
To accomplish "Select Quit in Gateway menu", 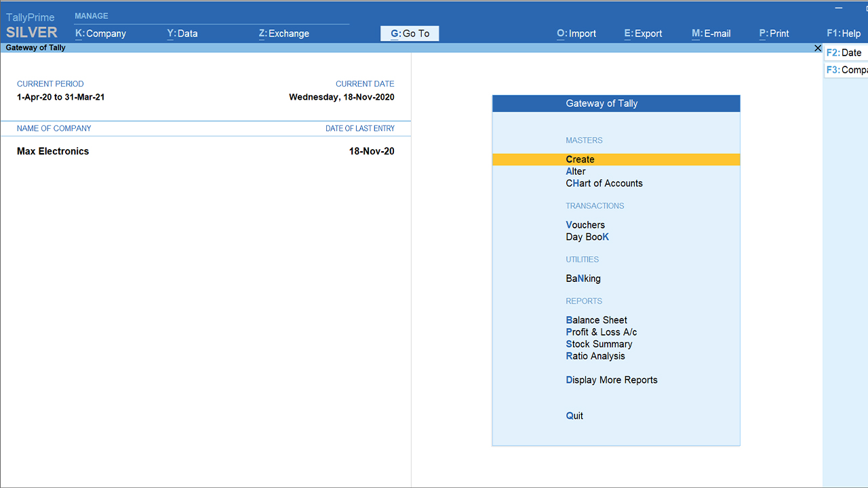I will 574,416.
